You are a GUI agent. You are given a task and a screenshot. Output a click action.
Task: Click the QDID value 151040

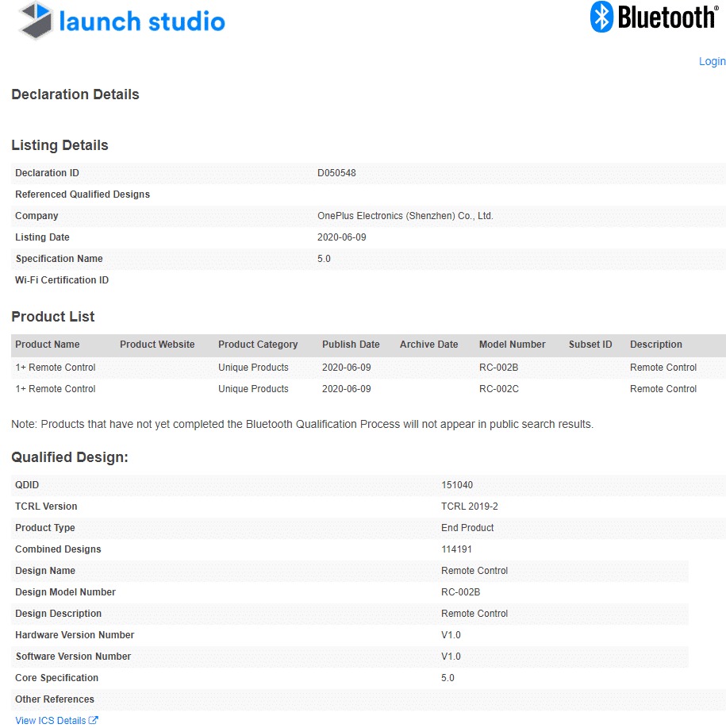457,485
